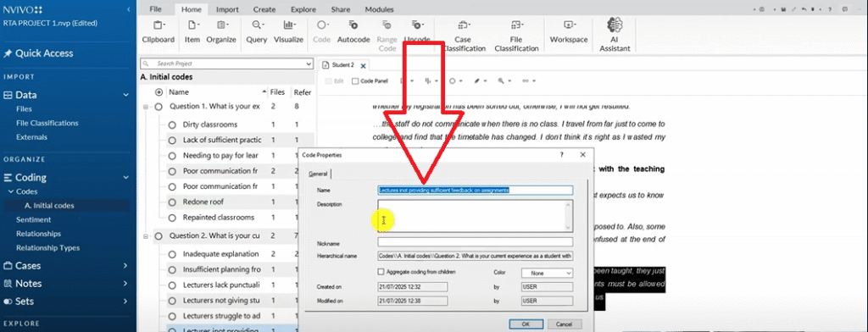
Task: Click the feedback speech bubble icon
Action: coord(845,9)
